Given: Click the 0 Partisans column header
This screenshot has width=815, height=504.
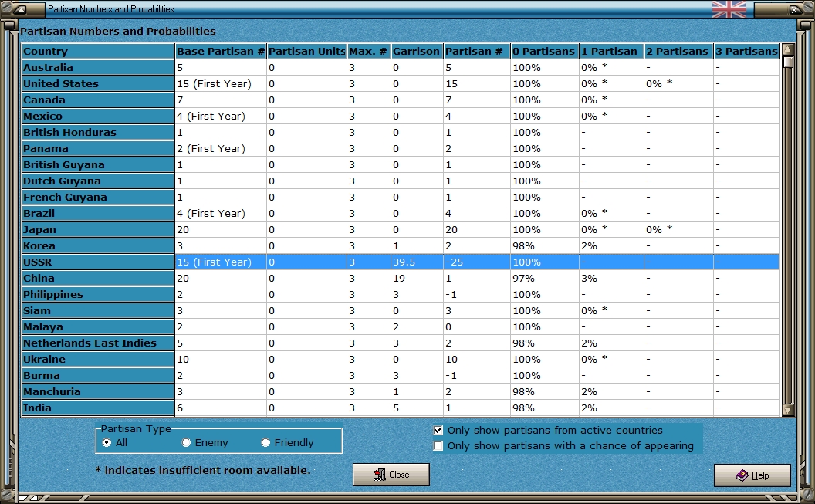Looking at the screenshot, I should (545, 51).
